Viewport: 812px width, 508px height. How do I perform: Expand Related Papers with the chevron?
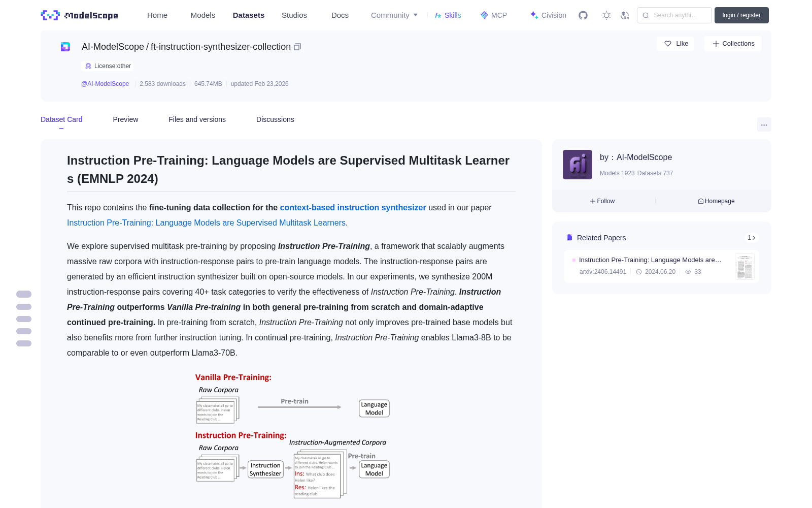pyautogui.click(x=752, y=238)
